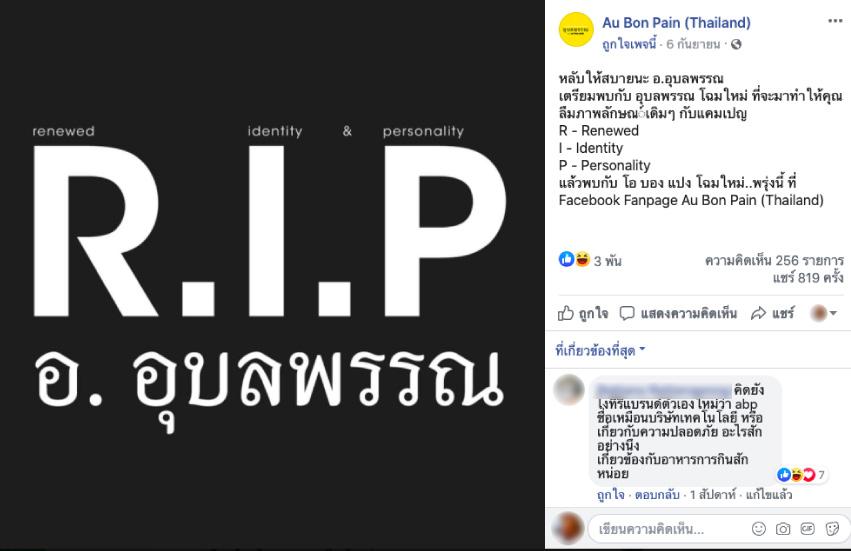Click the globe public audience icon

coord(736,45)
